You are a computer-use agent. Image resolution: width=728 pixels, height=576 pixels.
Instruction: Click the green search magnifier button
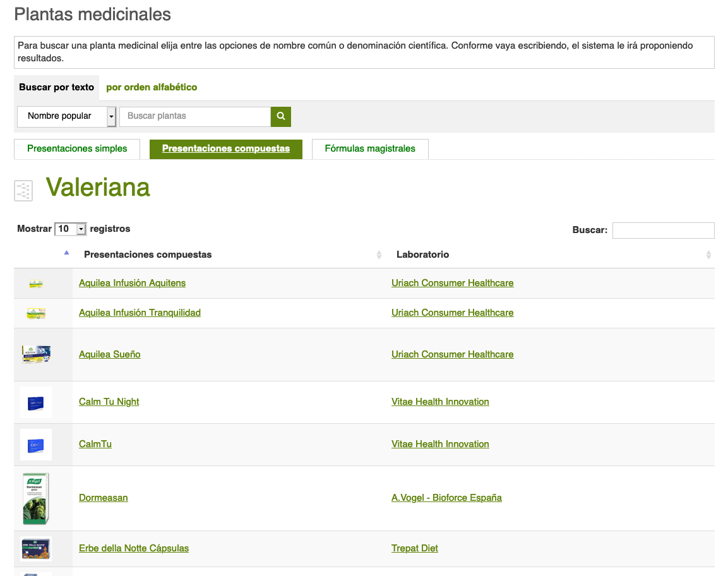tap(281, 117)
